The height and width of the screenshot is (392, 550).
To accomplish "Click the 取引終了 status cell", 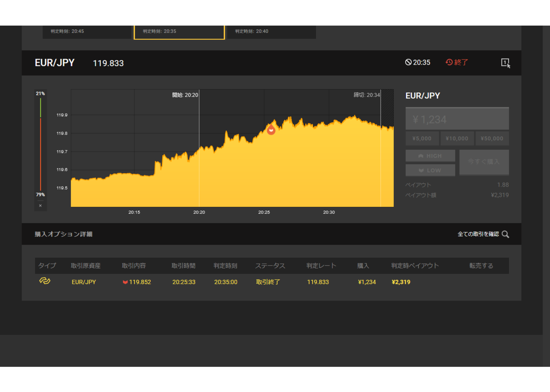I will pos(268,282).
